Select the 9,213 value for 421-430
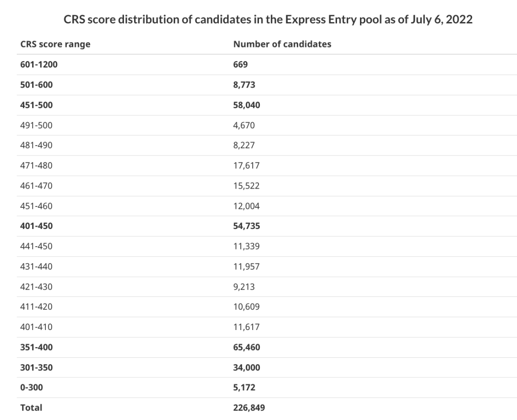The width and height of the screenshot is (517, 420). [x=244, y=287]
